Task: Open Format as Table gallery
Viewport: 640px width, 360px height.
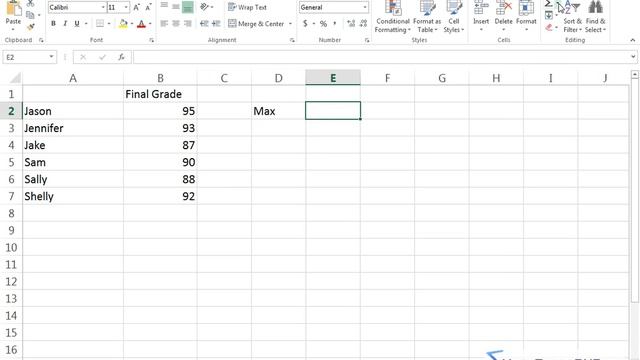Action: pyautogui.click(x=427, y=17)
